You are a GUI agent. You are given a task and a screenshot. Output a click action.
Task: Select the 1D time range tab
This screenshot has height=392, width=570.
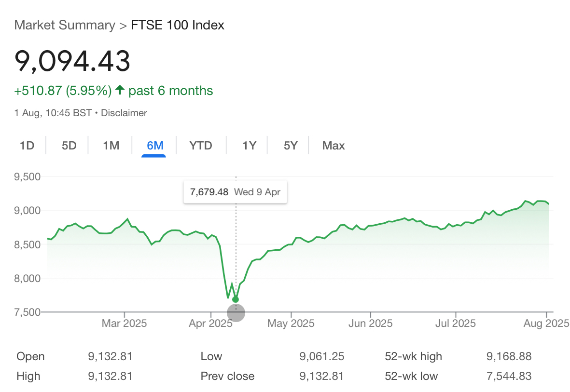(27, 146)
